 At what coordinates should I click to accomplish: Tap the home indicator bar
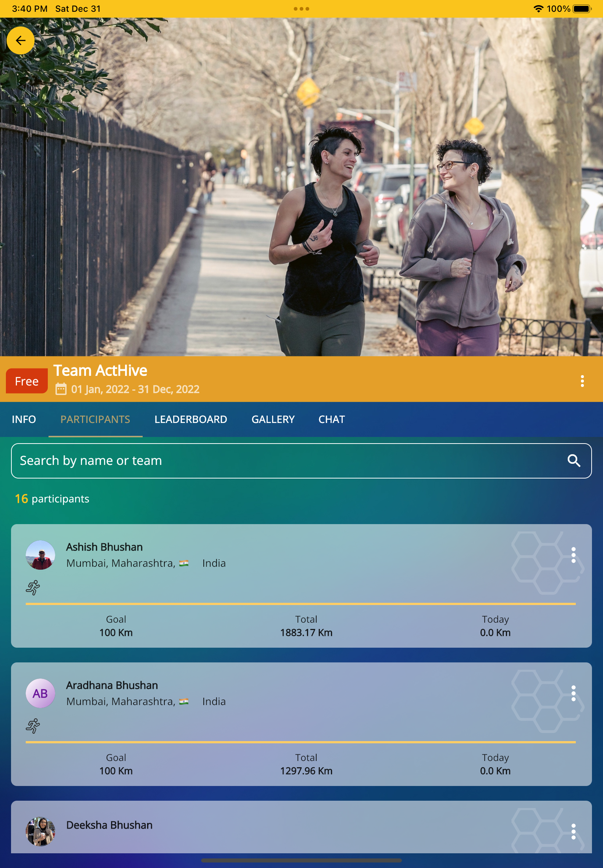301,860
